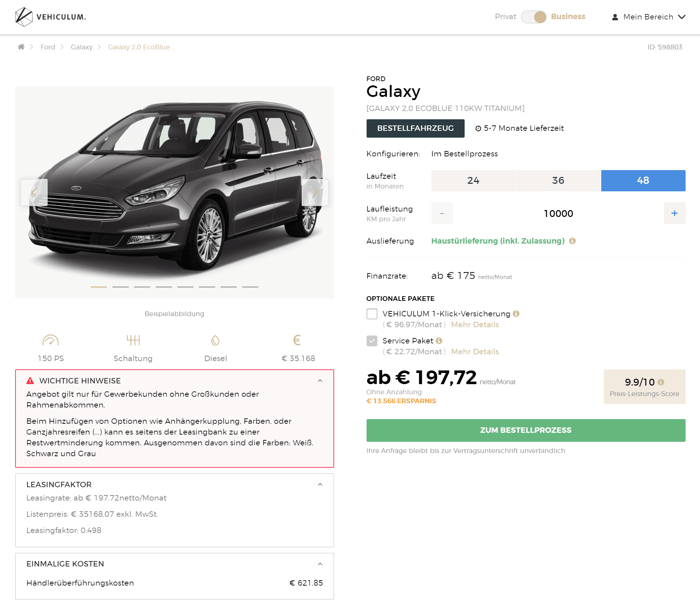
Task: Select 36 months Laufzeit
Action: coord(558,181)
